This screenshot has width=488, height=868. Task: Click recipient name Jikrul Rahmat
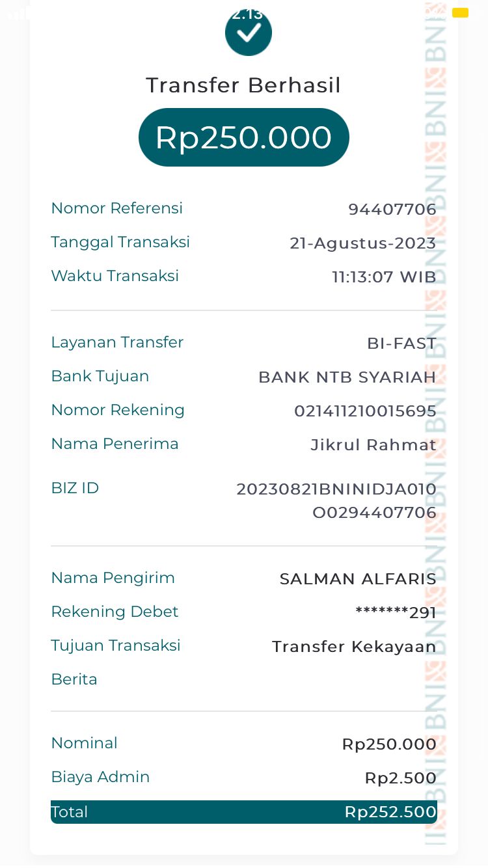coord(373,444)
